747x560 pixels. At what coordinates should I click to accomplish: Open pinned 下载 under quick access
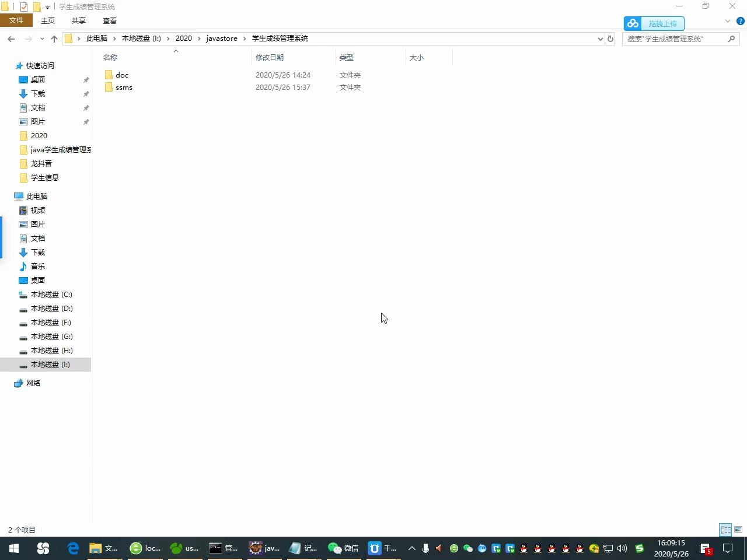38,94
